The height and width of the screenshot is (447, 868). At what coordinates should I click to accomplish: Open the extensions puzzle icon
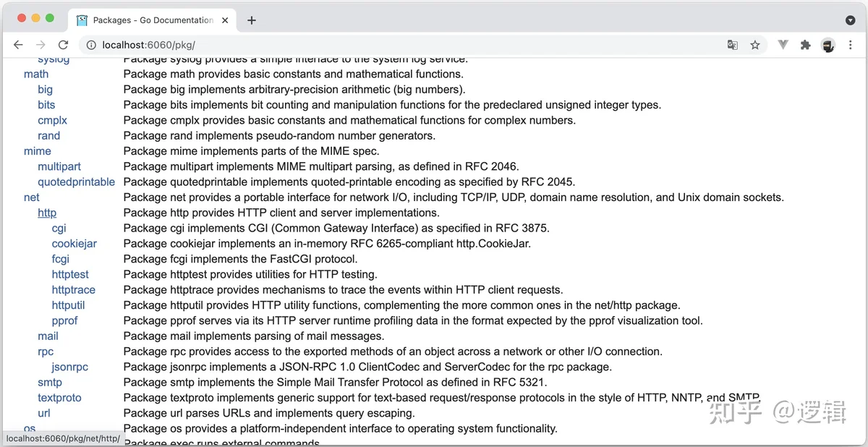[806, 45]
